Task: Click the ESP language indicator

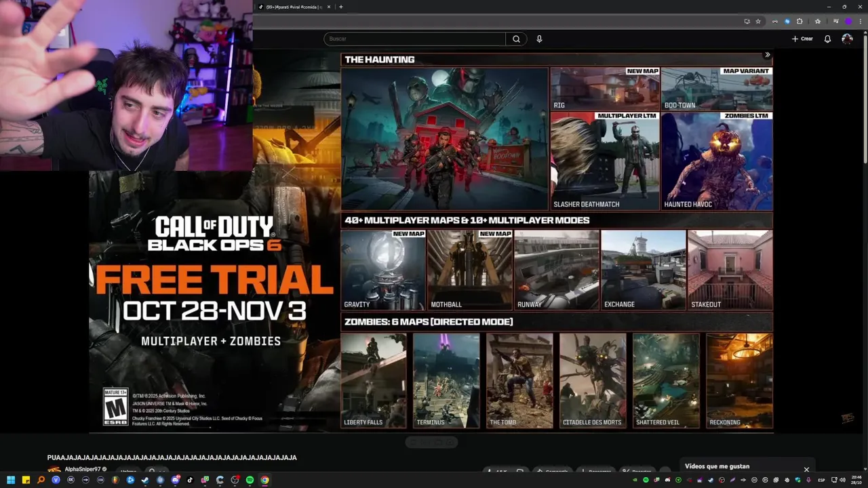Action: (822, 480)
